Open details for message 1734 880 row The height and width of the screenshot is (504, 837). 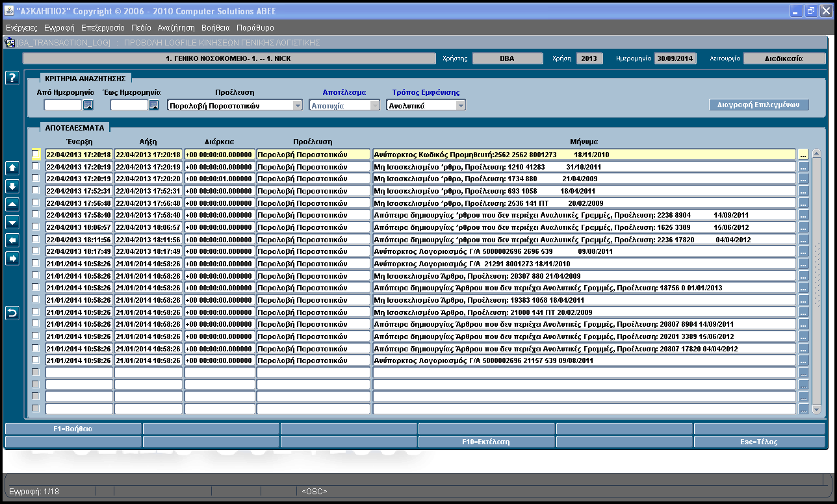pyautogui.click(x=803, y=179)
